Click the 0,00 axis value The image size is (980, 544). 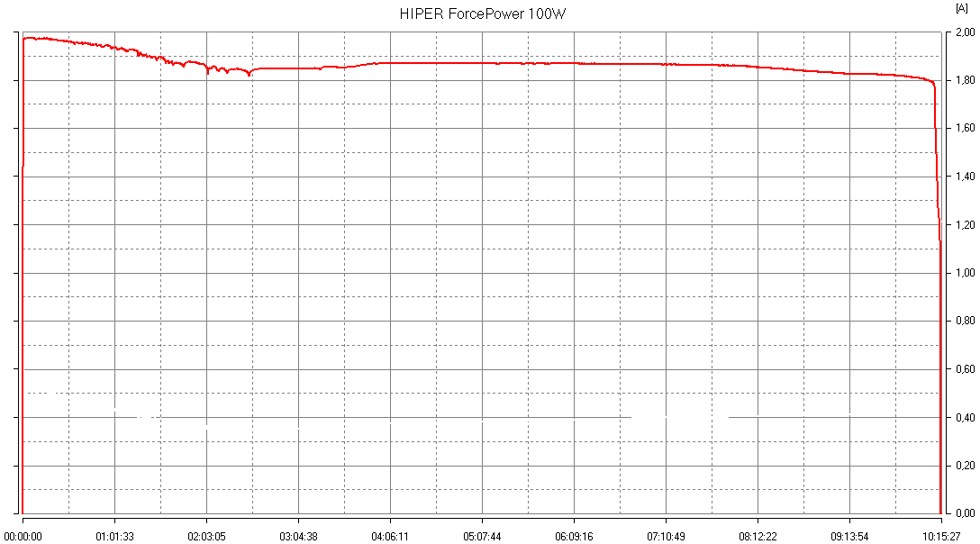965,513
